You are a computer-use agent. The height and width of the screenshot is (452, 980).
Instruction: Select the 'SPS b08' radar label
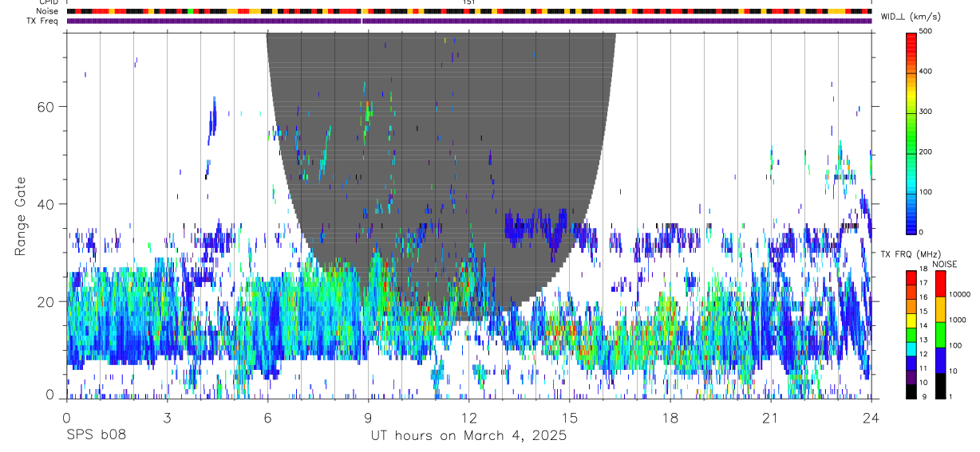click(x=96, y=436)
